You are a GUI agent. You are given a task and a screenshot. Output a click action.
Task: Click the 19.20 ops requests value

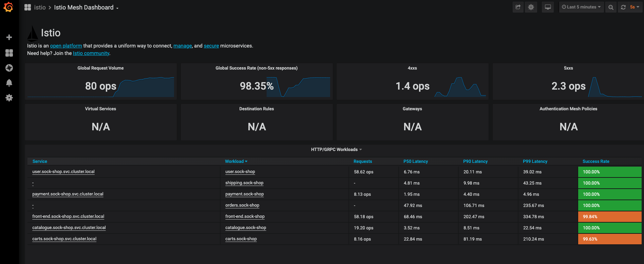tap(363, 228)
